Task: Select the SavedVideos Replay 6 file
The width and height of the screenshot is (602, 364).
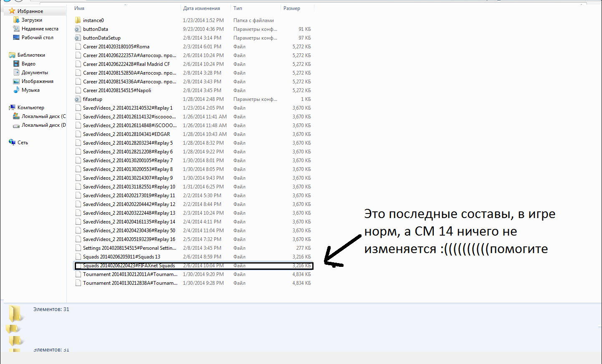Action: [x=128, y=151]
